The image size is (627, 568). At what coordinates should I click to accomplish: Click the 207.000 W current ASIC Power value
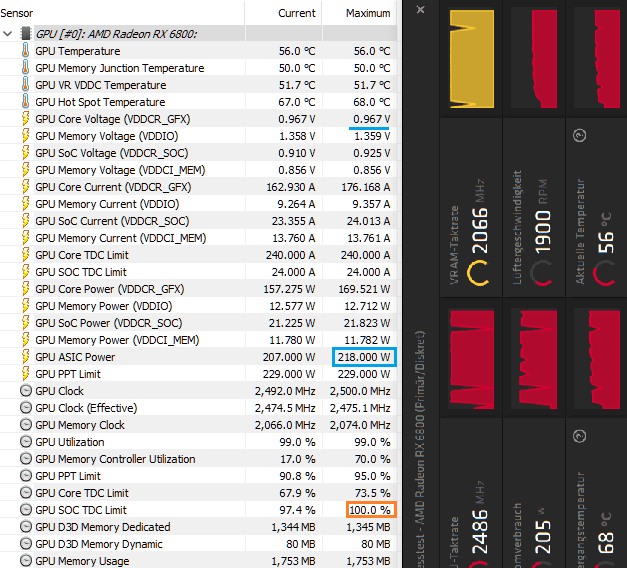coord(289,357)
